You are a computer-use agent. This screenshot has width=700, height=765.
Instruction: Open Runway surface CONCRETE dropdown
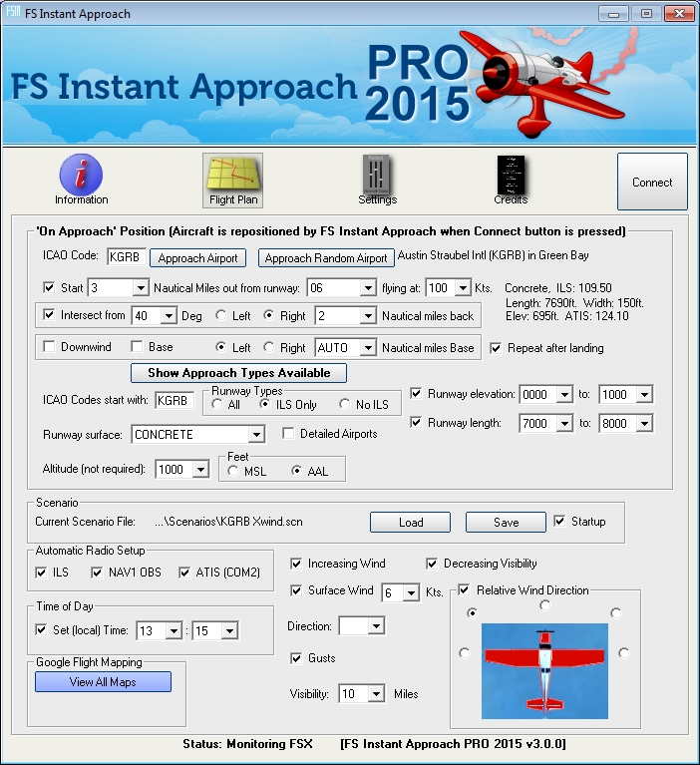pyautogui.click(x=256, y=435)
